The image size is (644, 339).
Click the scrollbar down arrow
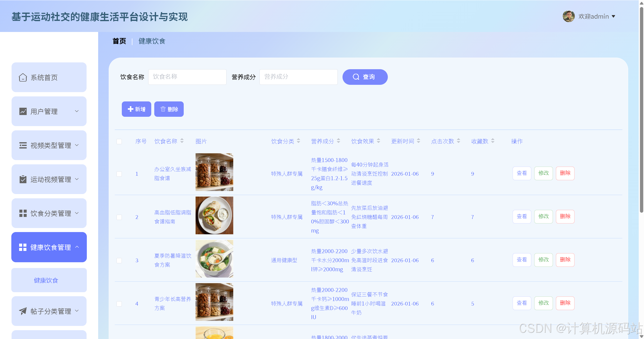641,336
